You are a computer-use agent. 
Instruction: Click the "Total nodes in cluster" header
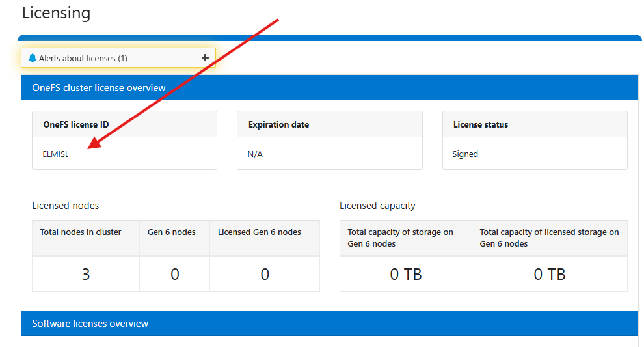81,232
